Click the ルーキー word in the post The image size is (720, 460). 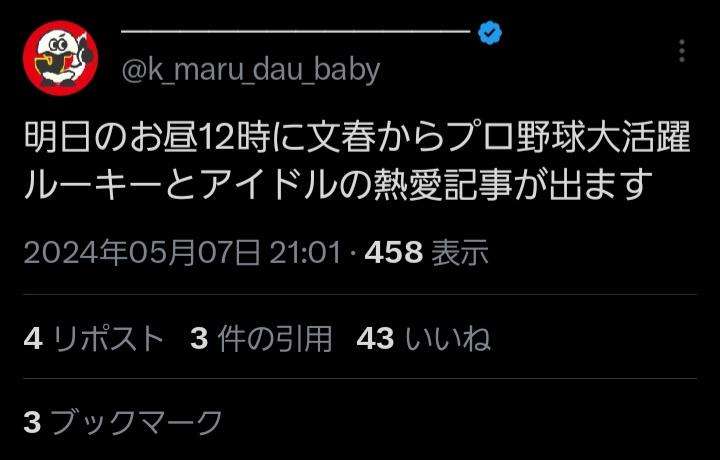93,184
